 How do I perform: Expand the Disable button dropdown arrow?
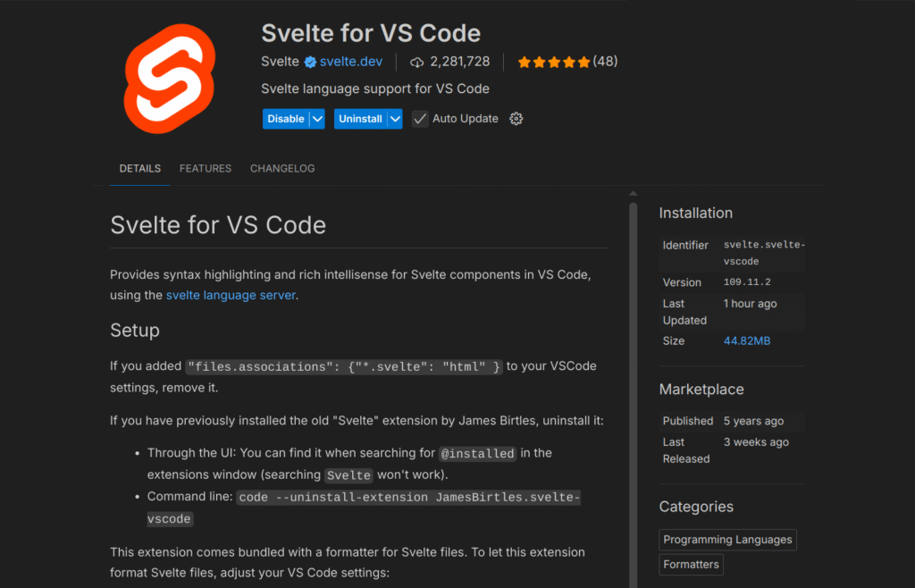click(317, 119)
